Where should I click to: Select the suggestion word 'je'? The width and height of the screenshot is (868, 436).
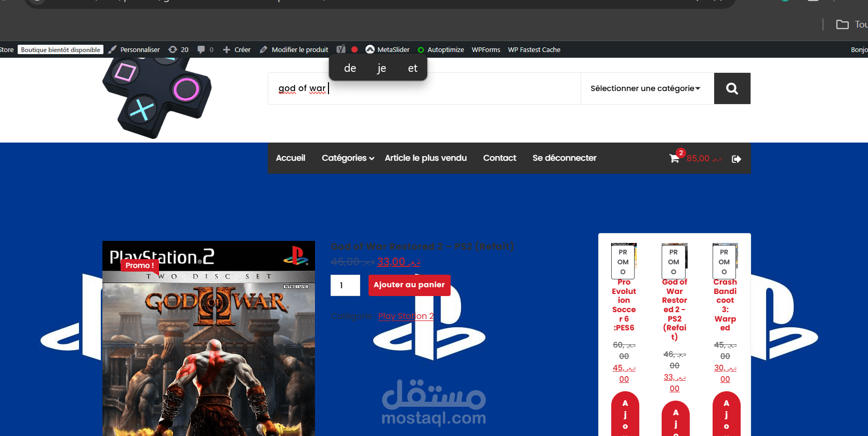click(382, 68)
